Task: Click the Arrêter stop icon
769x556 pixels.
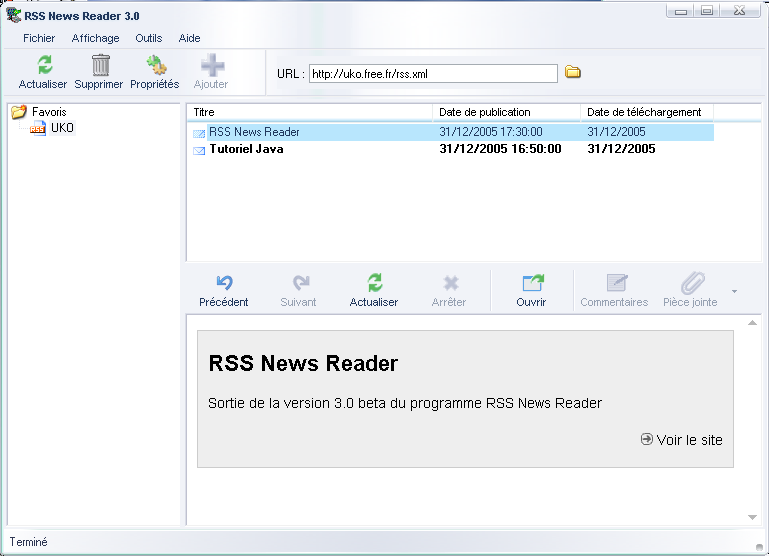Action: click(x=451, y=283)
